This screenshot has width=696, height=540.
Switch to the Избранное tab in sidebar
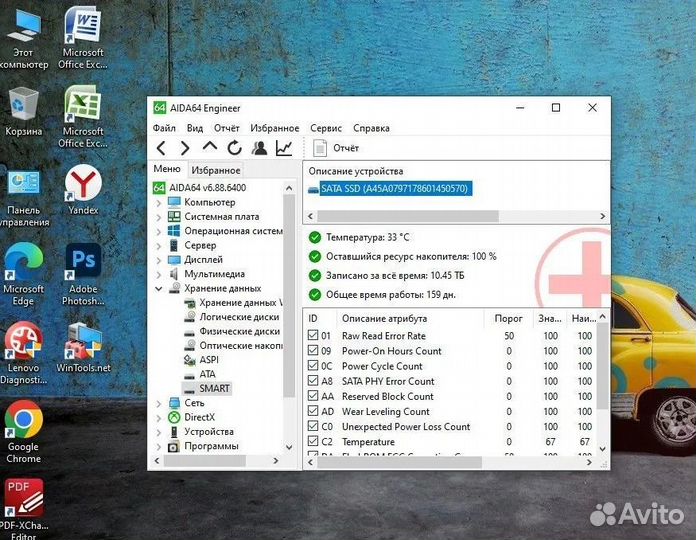click(216, 170)
